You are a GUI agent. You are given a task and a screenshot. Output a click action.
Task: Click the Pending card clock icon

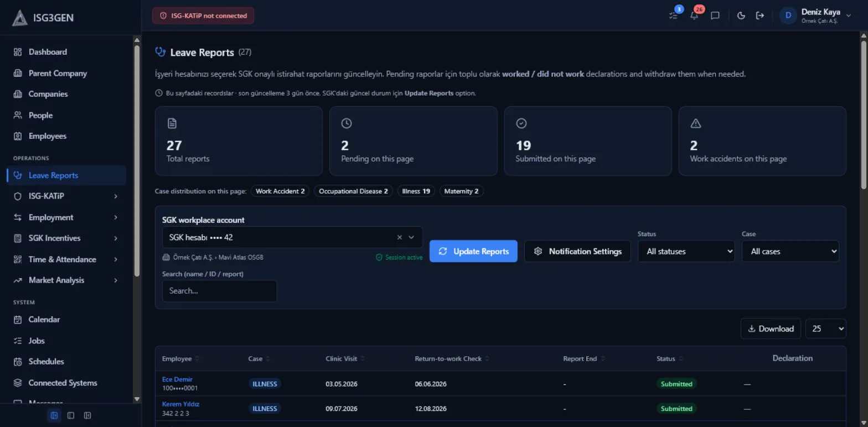347,123
